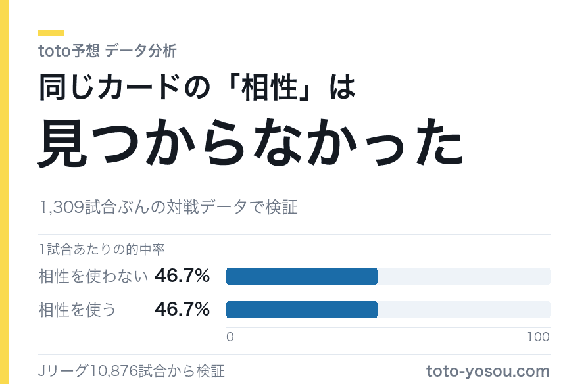Click the second 46.7% value

(182, 310)
